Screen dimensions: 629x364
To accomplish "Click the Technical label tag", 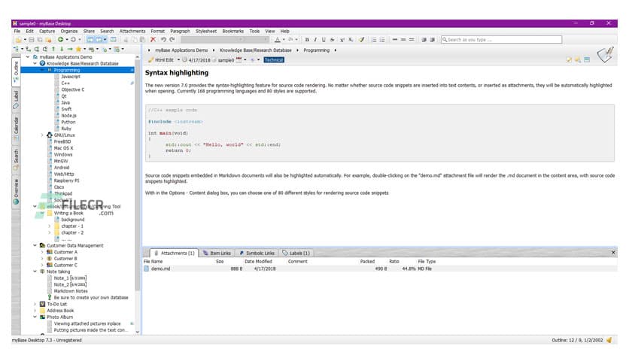I will tap(274, 59).
